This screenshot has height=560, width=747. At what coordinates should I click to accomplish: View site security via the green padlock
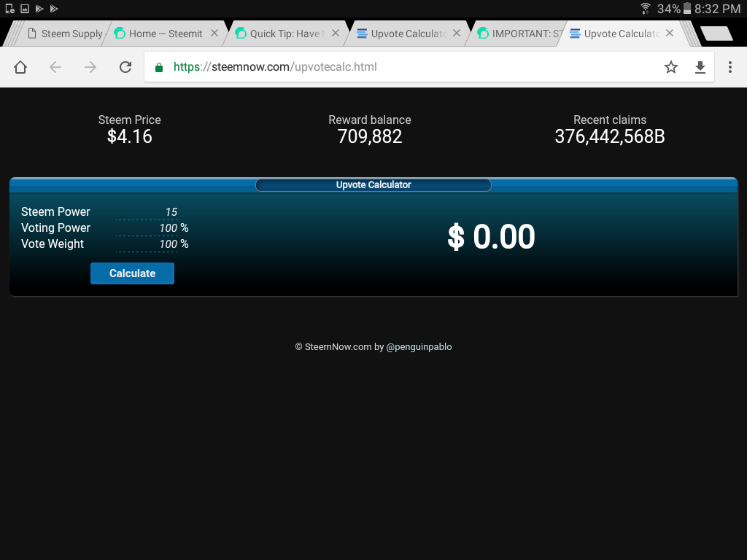click(x=159, y=68)
